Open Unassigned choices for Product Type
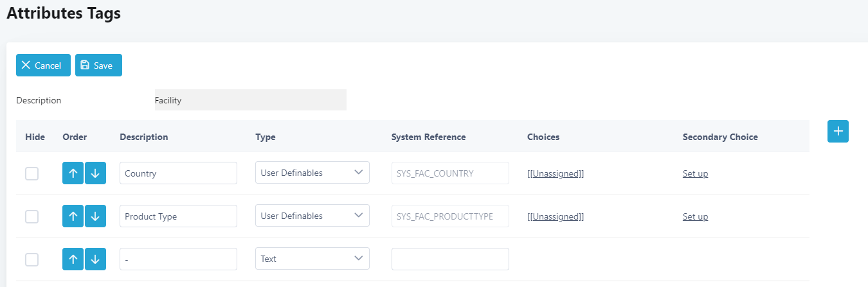Viewport: 868px width, 287px height. click(556, 216)
